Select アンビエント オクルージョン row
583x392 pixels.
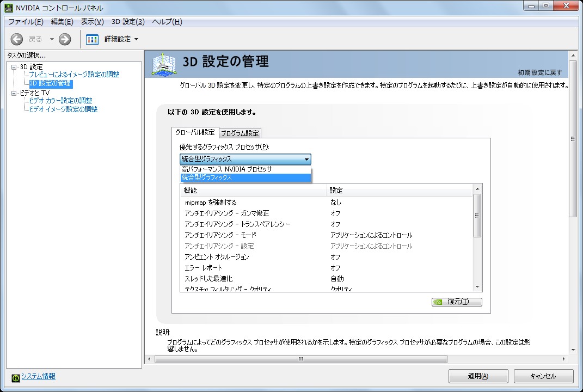326,257
